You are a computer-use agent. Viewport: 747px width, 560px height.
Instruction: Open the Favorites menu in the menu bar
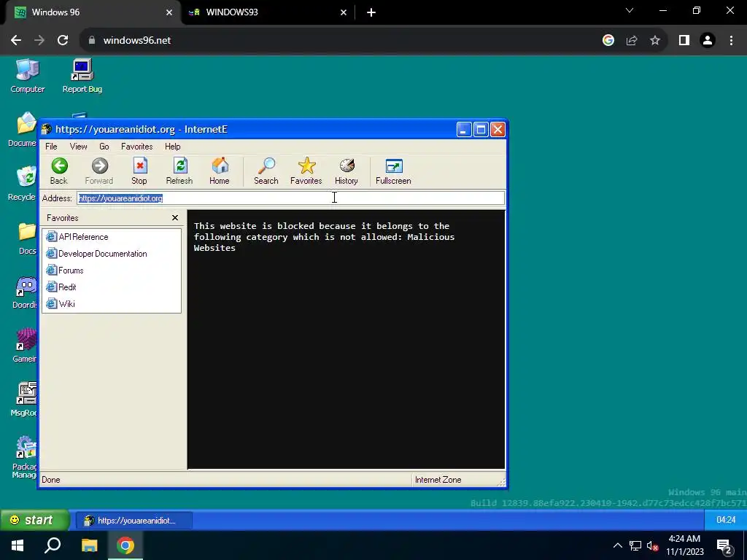[x=136, y=146]
